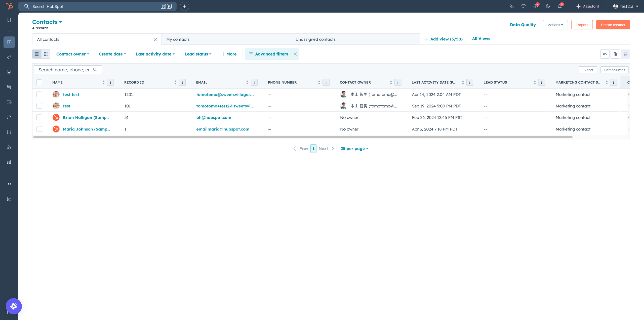Open the settings gear icon
The image size is (644, 320).
[548, 6]
